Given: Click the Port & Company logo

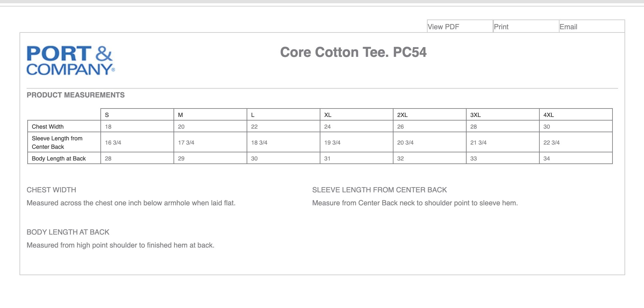Looking at the screenshot, I should coord(71,61).
